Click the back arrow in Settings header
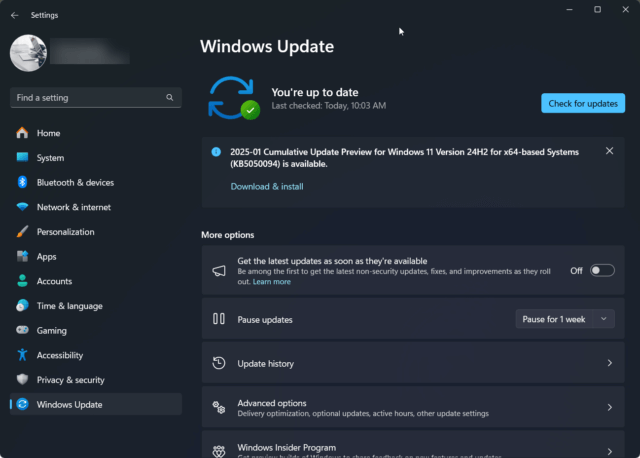The height and width of the screenshot is (458, 640). tap(15, 15)
